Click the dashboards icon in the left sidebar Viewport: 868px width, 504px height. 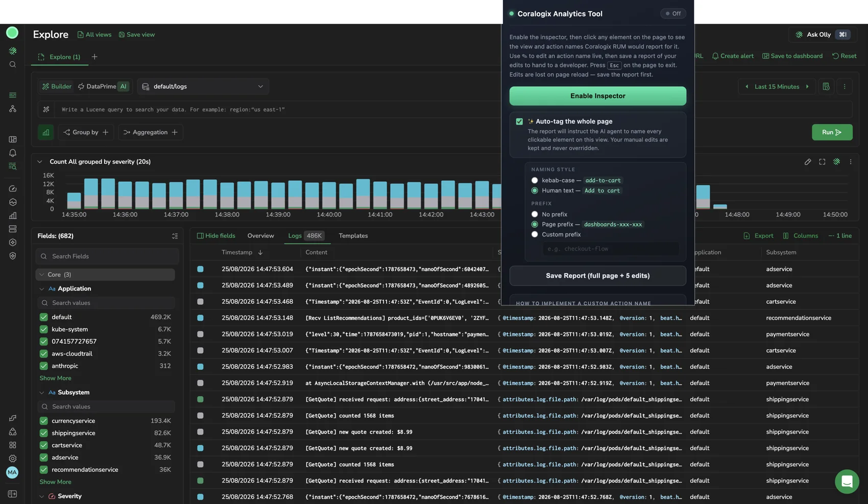13,139
